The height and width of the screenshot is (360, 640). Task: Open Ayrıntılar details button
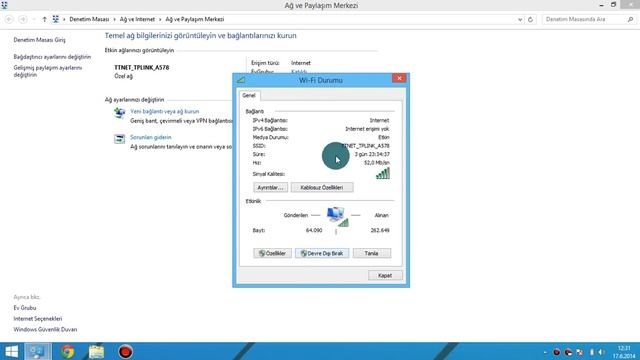click(x=270, y=187)
